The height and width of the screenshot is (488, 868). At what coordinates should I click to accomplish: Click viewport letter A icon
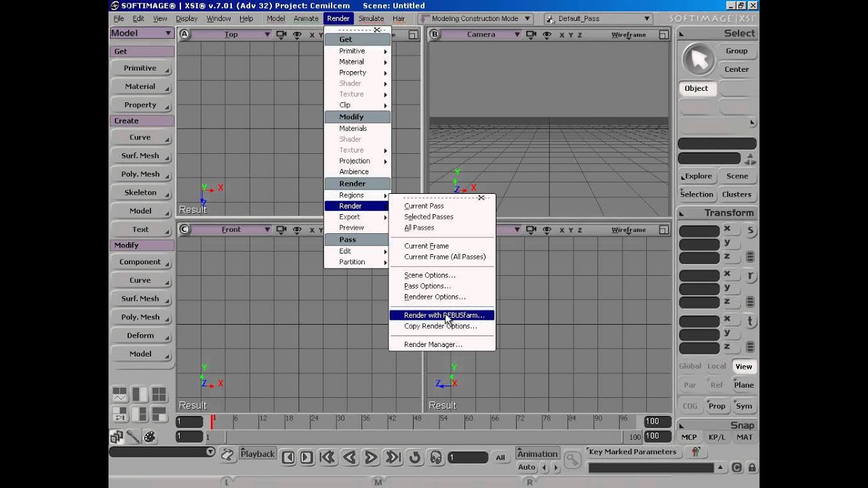click(x=184, y=35)
